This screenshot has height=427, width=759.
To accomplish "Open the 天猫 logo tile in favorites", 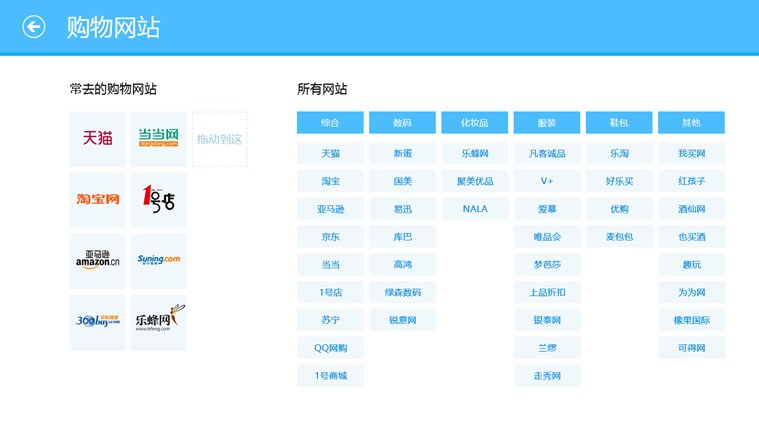I will click(x=97, y=139).
